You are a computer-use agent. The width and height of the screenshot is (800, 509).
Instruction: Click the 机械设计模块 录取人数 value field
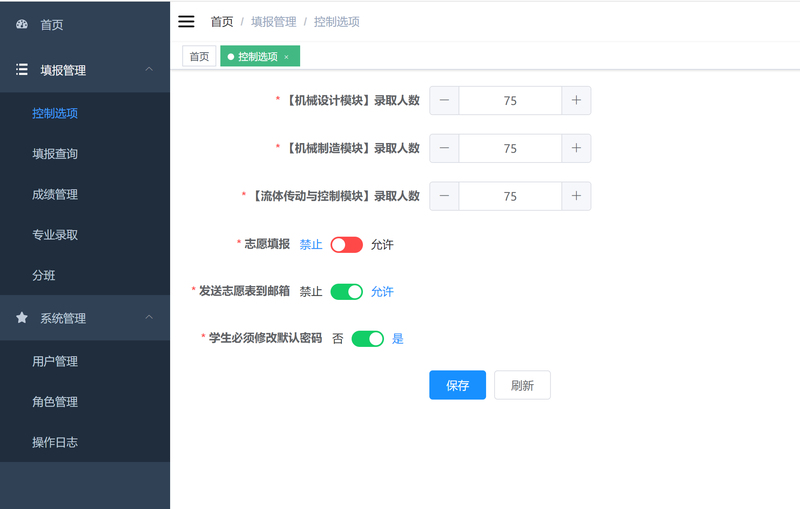tap(510, 100)
